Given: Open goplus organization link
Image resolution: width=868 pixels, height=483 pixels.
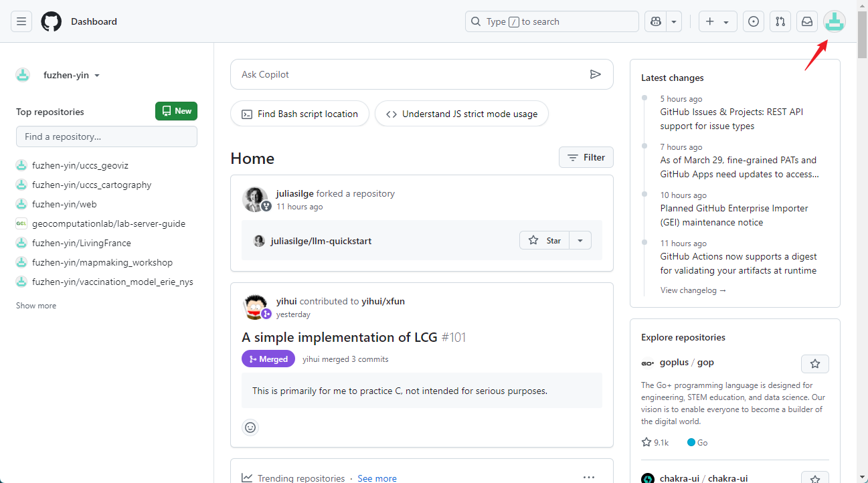Looking at the screenshot, I should (x=674, y=362).
